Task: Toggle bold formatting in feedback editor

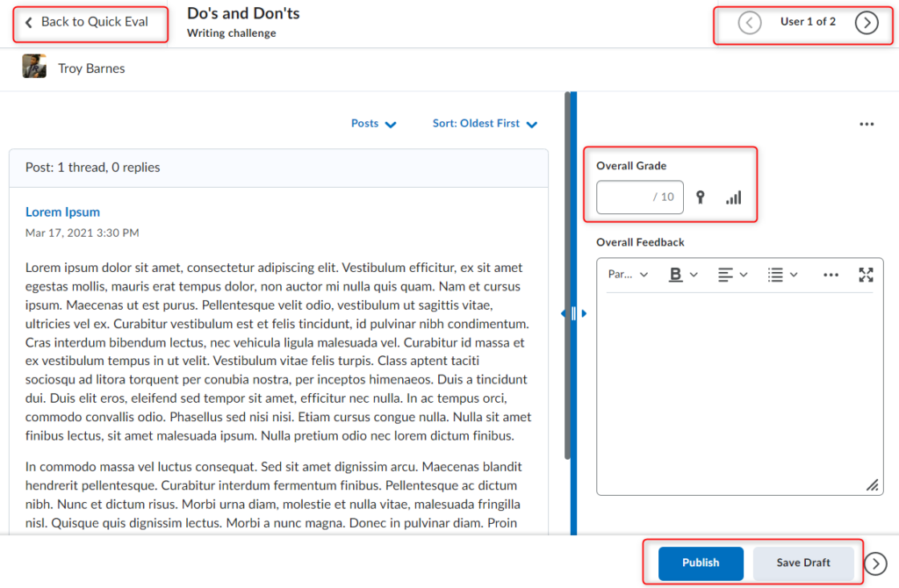Action: tap(675, 275)
